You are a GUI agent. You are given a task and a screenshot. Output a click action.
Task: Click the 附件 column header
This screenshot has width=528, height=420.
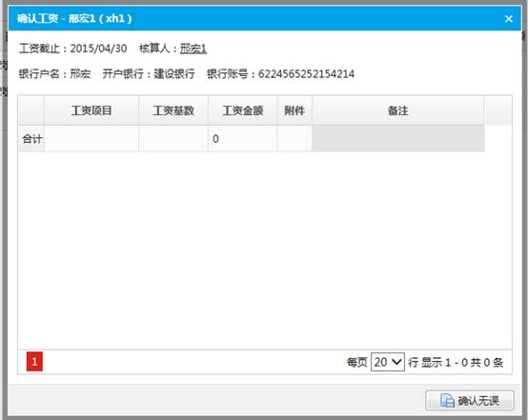294,110
